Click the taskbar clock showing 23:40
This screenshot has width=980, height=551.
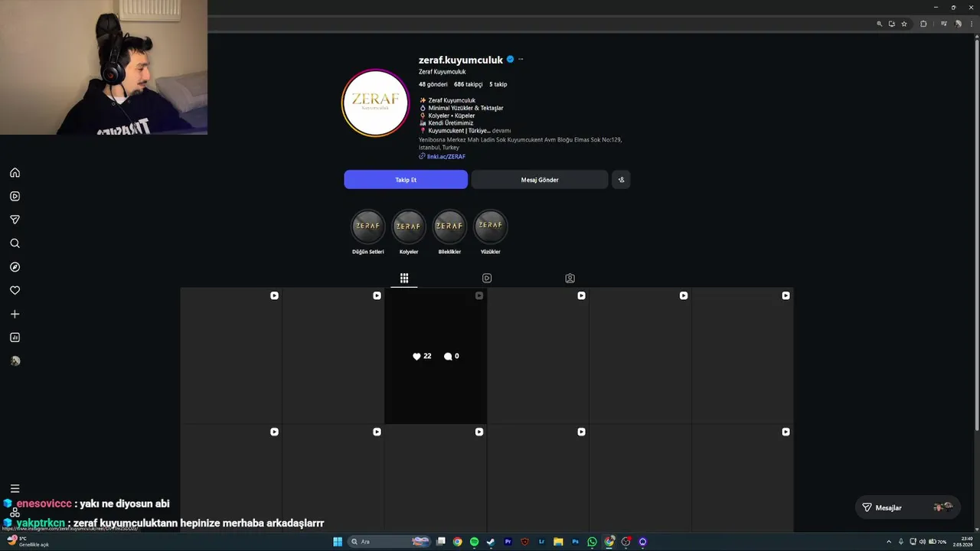pyautogui.click(x=962, y=542)
